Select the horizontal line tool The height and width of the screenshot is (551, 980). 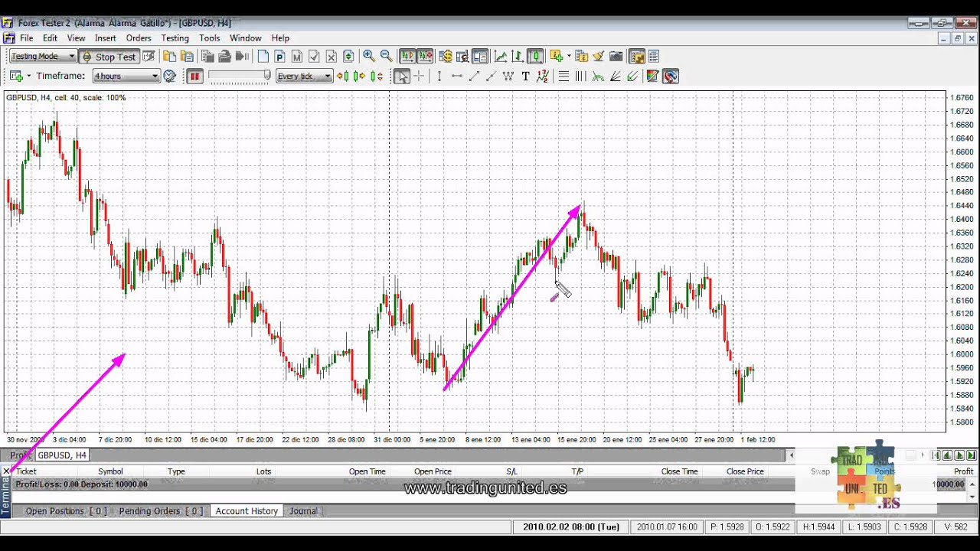[x=456, y=76]
